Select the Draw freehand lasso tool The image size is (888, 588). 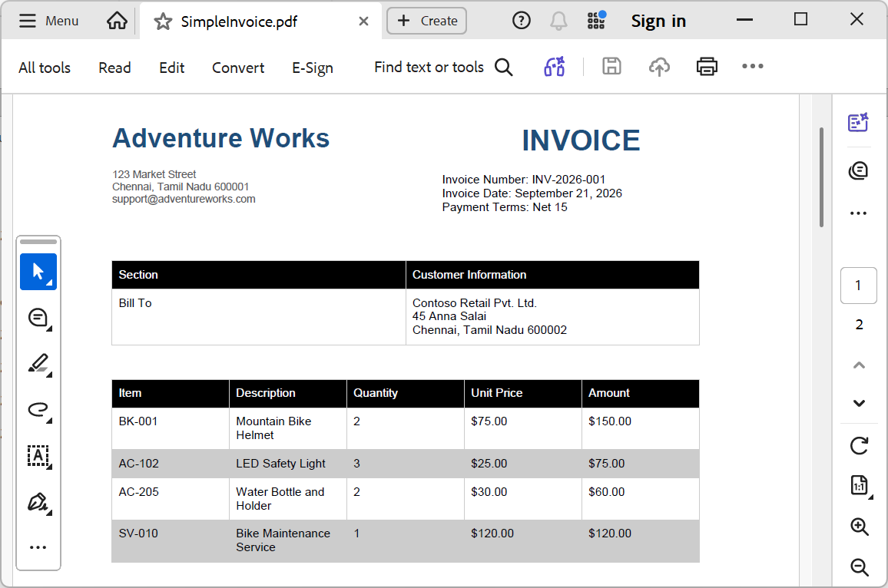[x=38, y=410]
